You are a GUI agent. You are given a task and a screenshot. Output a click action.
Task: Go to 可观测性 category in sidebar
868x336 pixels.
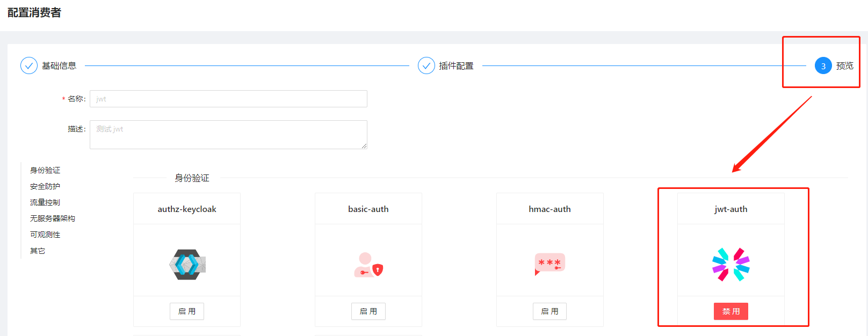pos(45,235)
